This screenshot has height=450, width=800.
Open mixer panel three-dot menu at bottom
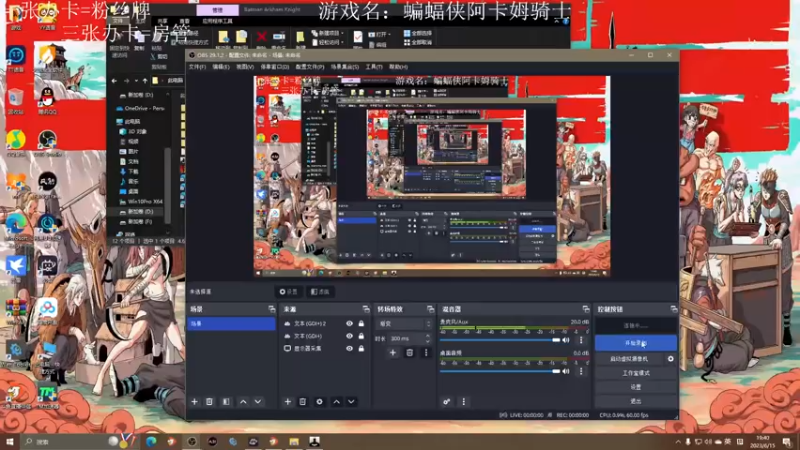click(x=463, y=402)
